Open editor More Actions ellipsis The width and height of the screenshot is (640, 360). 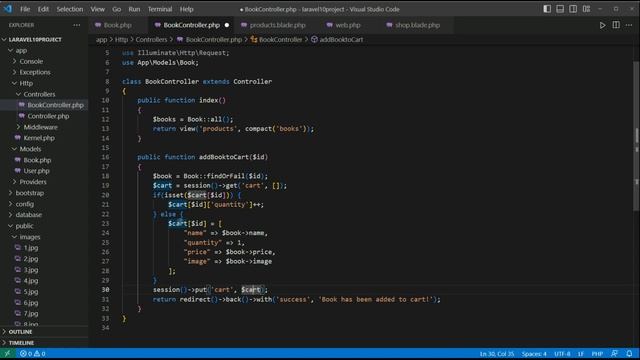[x=629, y=25]
